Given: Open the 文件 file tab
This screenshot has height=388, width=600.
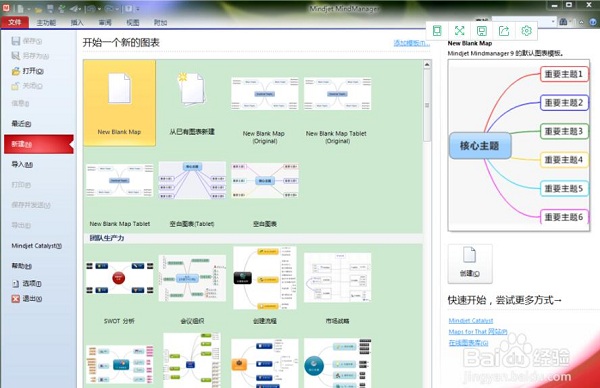Looking at the screenshot, I should [x=15, y=22].
